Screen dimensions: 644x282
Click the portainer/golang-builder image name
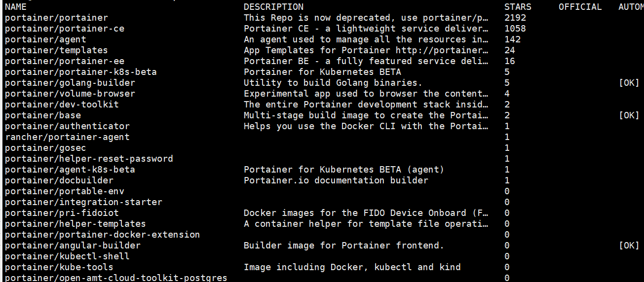point(70,83)
